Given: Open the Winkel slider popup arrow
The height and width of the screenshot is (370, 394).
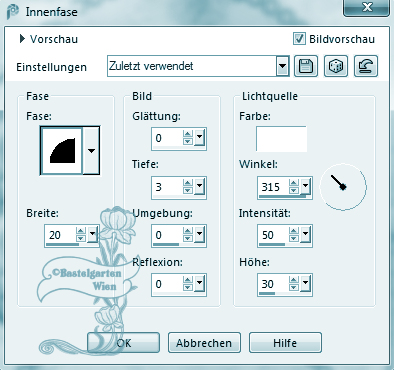Looking at the screenshot, I should pyautogui.click(x=305, y=187).
